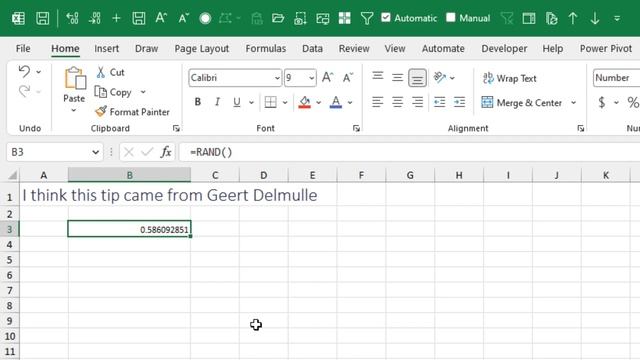The width and height of the screenshot is (640, 360).
Task: Click the open folder icon in Quick Access Toolbar
Action: (278, 18)
